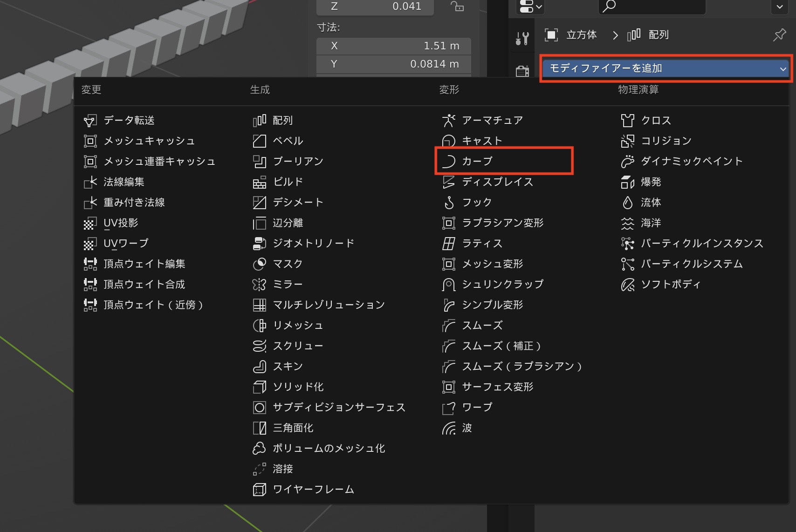
Task: Open the editor display mode dropdown
Action: [x=530, y=7]
